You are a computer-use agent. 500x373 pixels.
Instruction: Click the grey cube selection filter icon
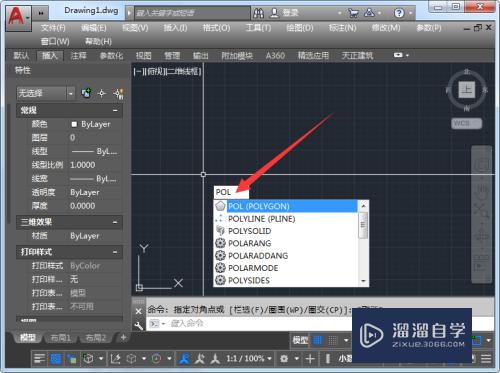coord(131,359)
